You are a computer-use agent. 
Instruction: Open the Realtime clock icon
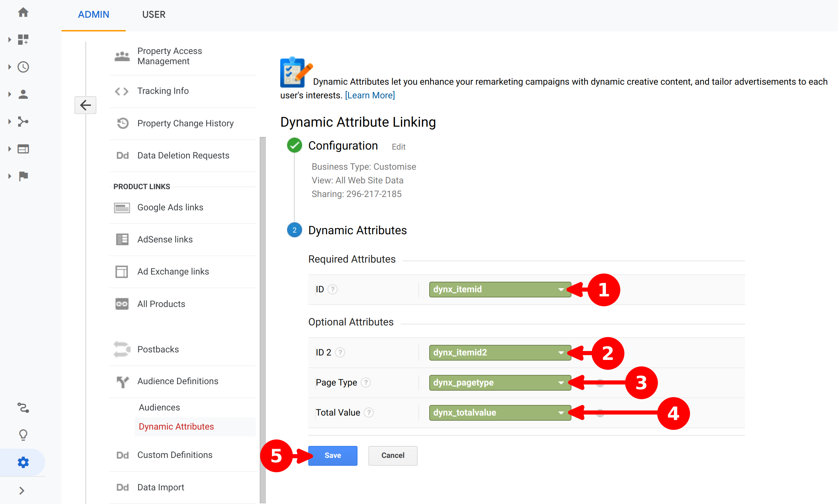click(x=23, y=67)
